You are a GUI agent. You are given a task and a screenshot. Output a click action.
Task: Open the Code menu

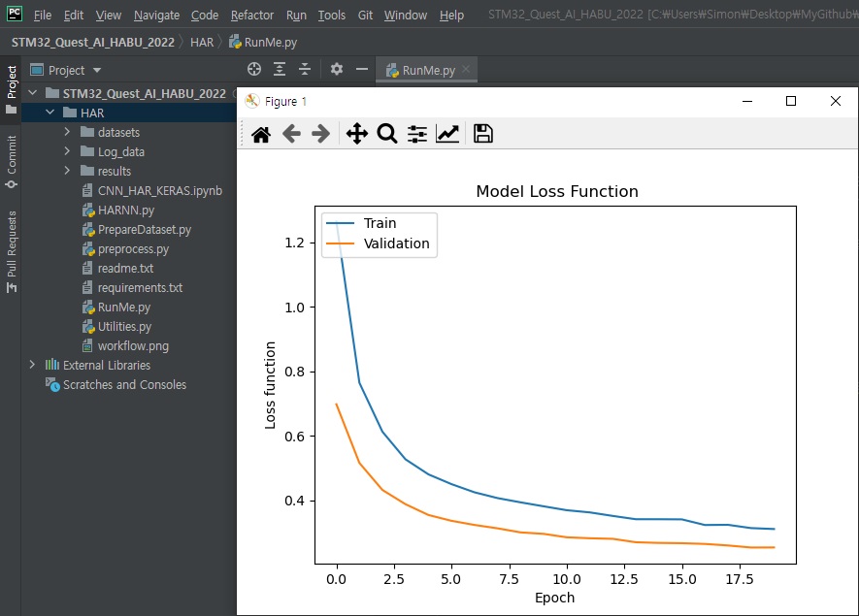coord(205,15)
